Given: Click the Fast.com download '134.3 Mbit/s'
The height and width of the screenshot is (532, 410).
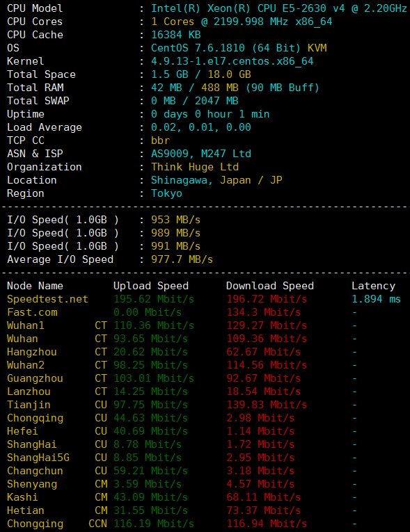Looking at the screenshot, I should click(264, 313).
